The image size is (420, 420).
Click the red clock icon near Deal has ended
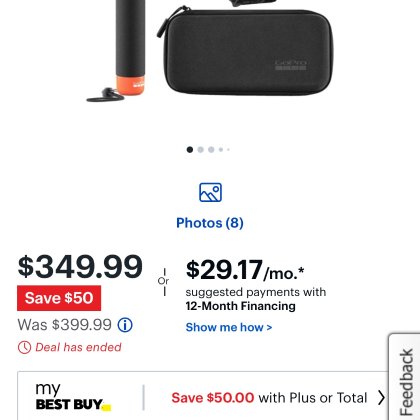[24, 347]
